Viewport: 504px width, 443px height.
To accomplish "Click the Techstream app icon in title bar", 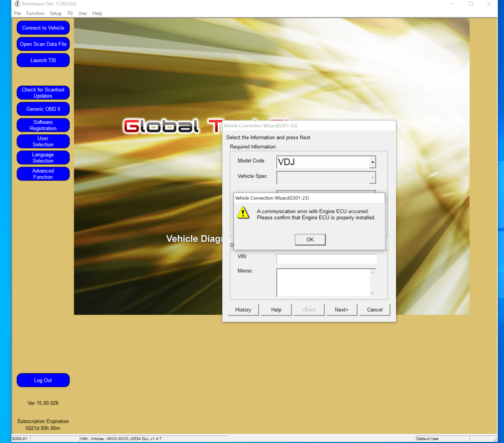I will coord(17,4).
